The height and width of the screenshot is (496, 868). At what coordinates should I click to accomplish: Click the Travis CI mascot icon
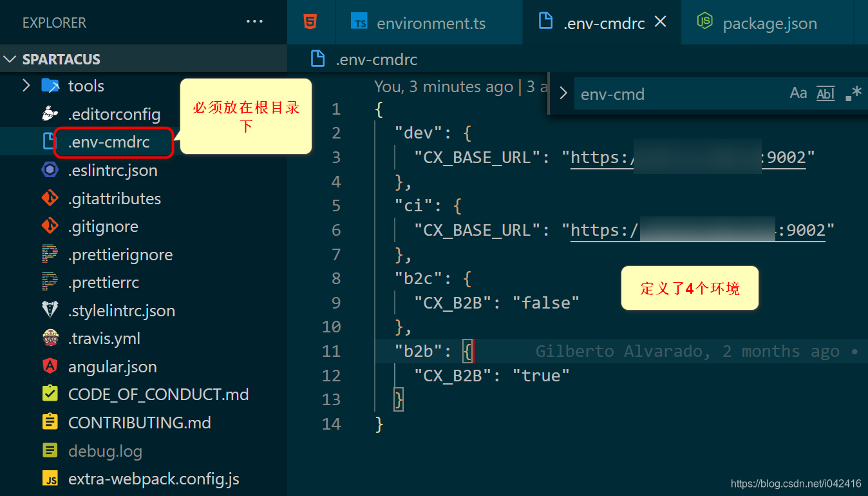pyautogui.click(x=50, y=338)
